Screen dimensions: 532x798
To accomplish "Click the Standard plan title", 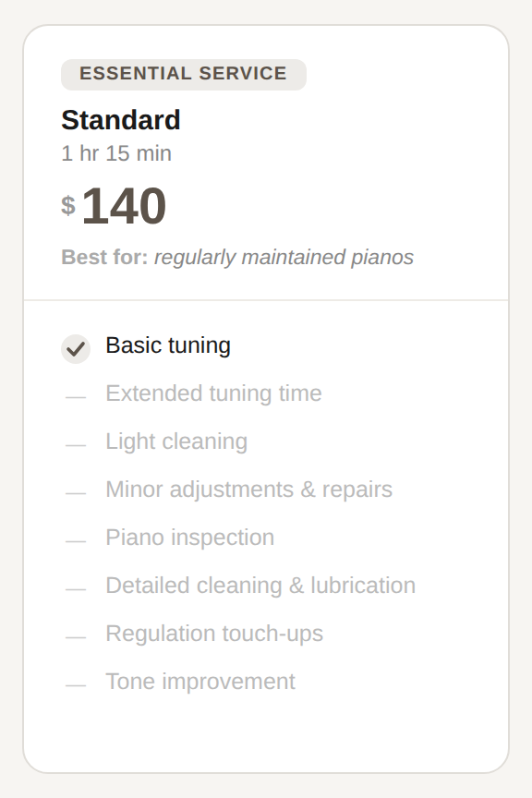I will [121, 120].
